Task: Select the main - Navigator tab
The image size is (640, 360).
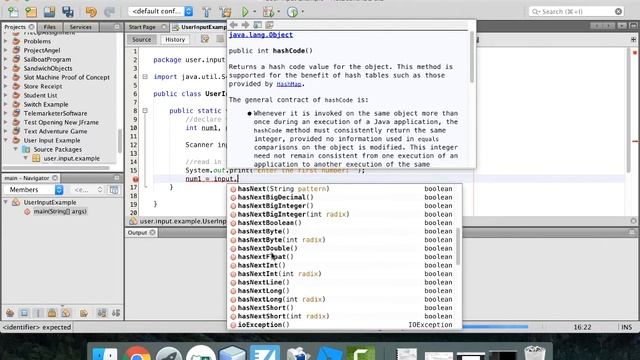Action: 31,178
